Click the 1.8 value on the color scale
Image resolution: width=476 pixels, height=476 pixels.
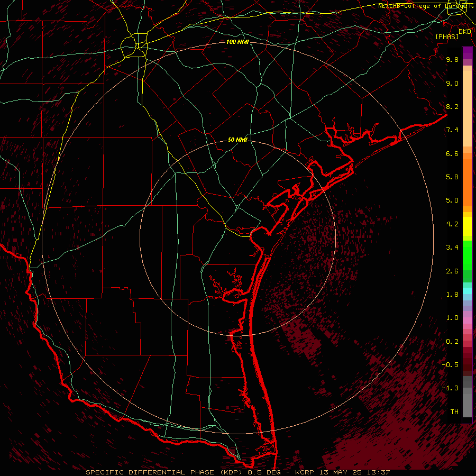pos(452,295)
